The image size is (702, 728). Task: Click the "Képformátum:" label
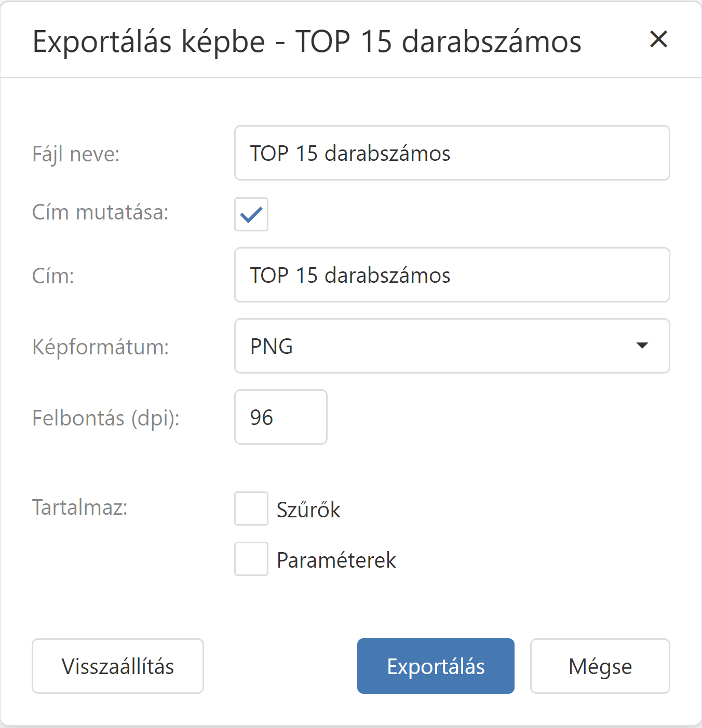(x=100, y=347)
